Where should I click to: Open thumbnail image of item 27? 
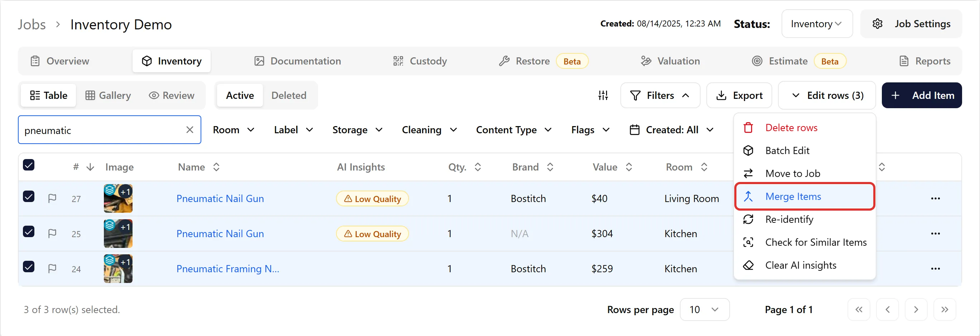click(118, 198)
